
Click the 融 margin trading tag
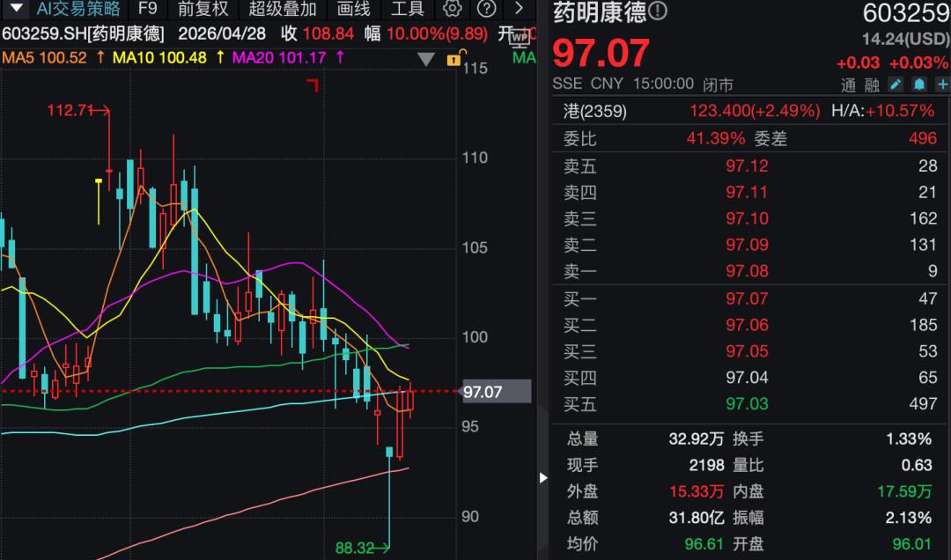click(x=872, y=85)
